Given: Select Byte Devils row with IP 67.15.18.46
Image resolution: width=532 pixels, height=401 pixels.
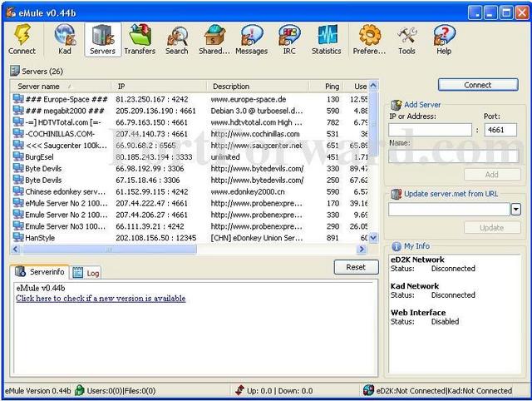Looking at the screenshot, I should (x=190, y=180).
